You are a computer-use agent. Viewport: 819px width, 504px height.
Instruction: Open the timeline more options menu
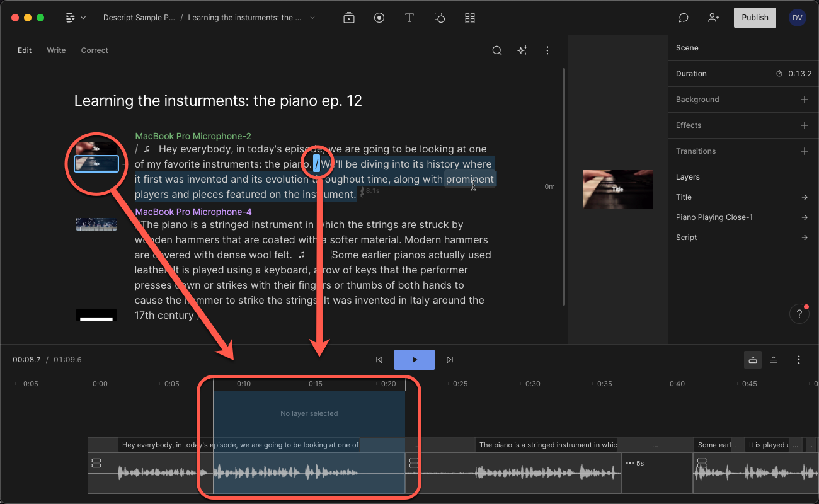(x=799, y=360)
